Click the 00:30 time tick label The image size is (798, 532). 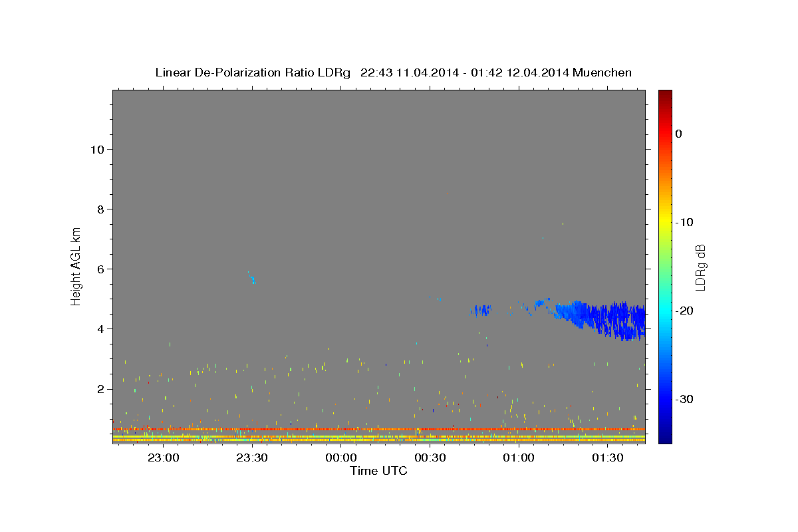click(x=430, y=458)
